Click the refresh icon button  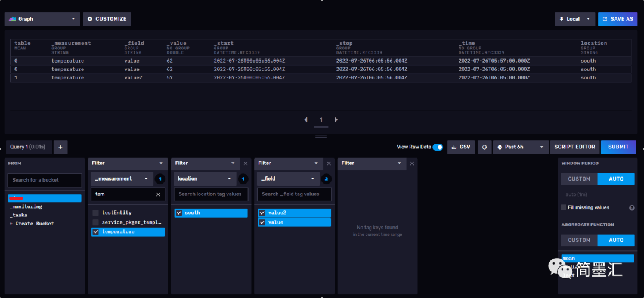tap(484, 147)
